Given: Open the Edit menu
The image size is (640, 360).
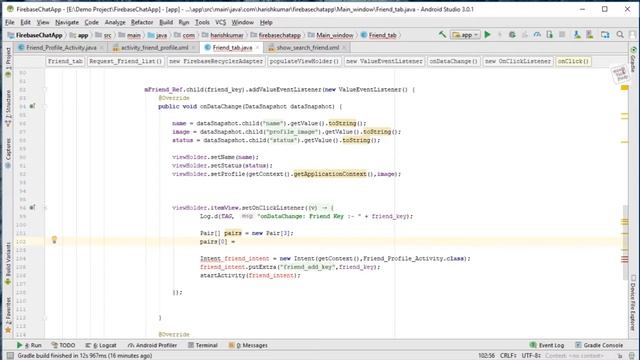Looking at the screenshot, I should click(25, 22).
